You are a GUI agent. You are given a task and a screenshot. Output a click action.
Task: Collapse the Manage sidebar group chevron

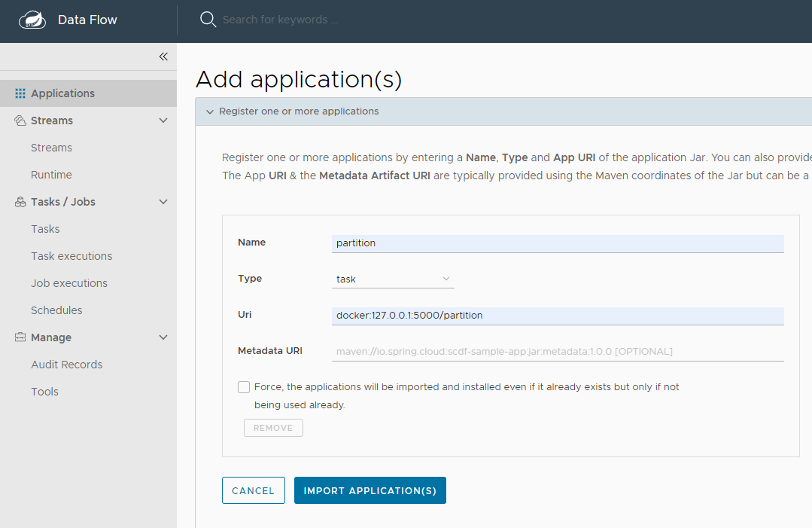click(163, 337)
